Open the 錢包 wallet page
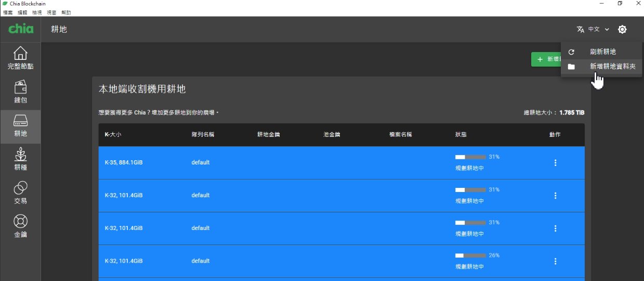This screenshot has width=644, height=281. [20, 92]
